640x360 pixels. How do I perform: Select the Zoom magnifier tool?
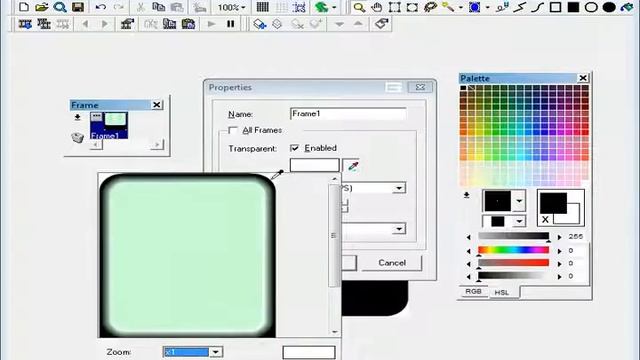(359, 7)
